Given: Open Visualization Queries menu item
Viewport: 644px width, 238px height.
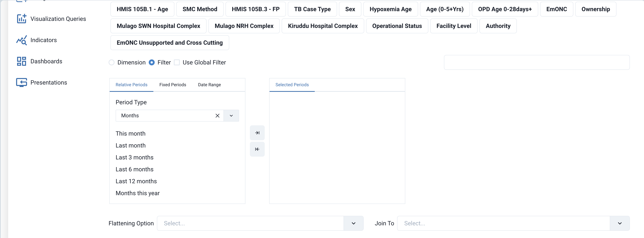Looking at the screenshot, I should pos(58,19).
